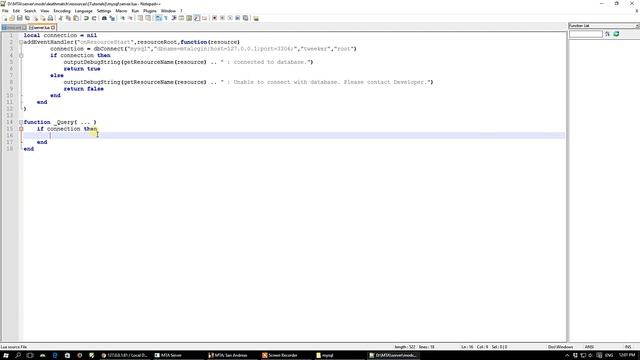Collapse the if connection fold at line 4
This screenshot has height=360, width=640.
(21, 56)
